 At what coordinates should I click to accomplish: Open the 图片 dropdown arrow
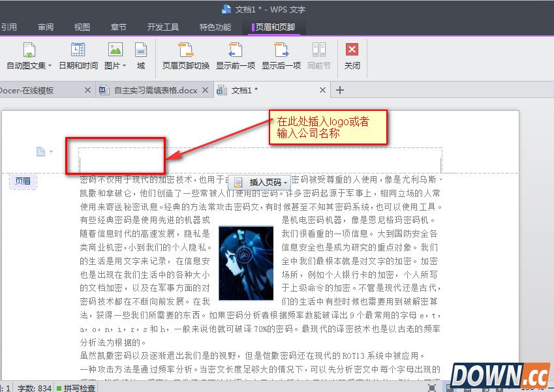coord(124,65)
